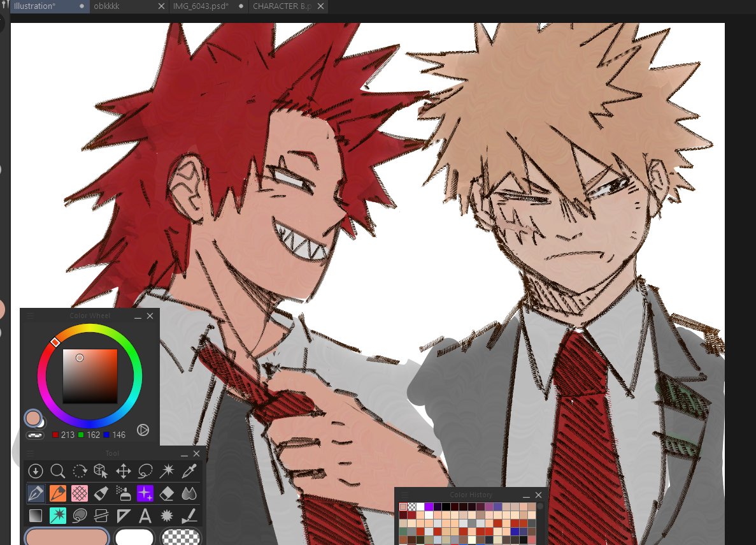The width and height of the screenshot is (756, 545).
Task: Click the green value 162
Action: [x=94, y=435]
